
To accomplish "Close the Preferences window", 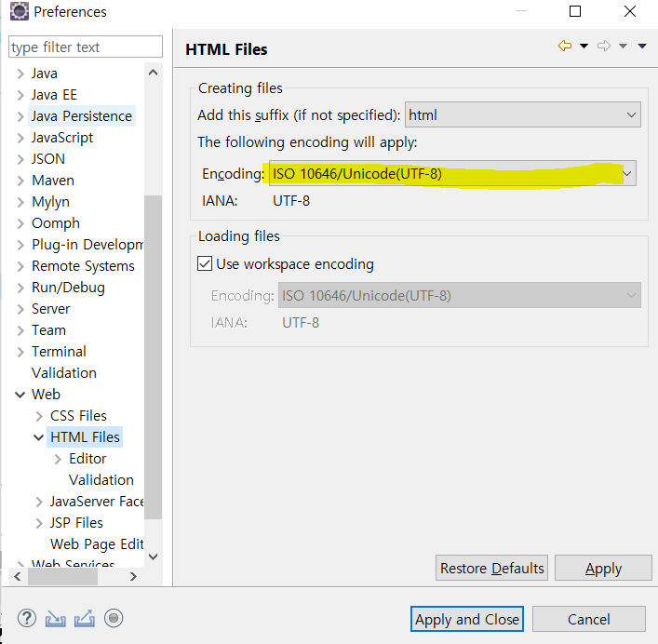I will pos(630,11).
